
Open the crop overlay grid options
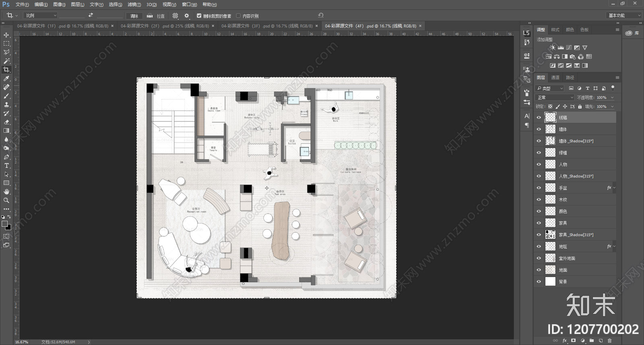click(175, 16)
